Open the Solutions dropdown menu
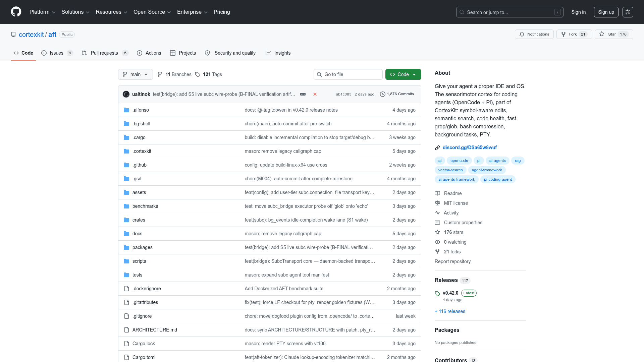Screen dimensions: 644x362 [75, 12]
